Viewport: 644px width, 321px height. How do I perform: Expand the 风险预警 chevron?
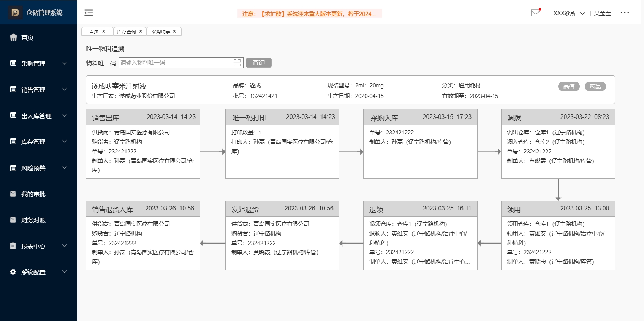point(65,168)
